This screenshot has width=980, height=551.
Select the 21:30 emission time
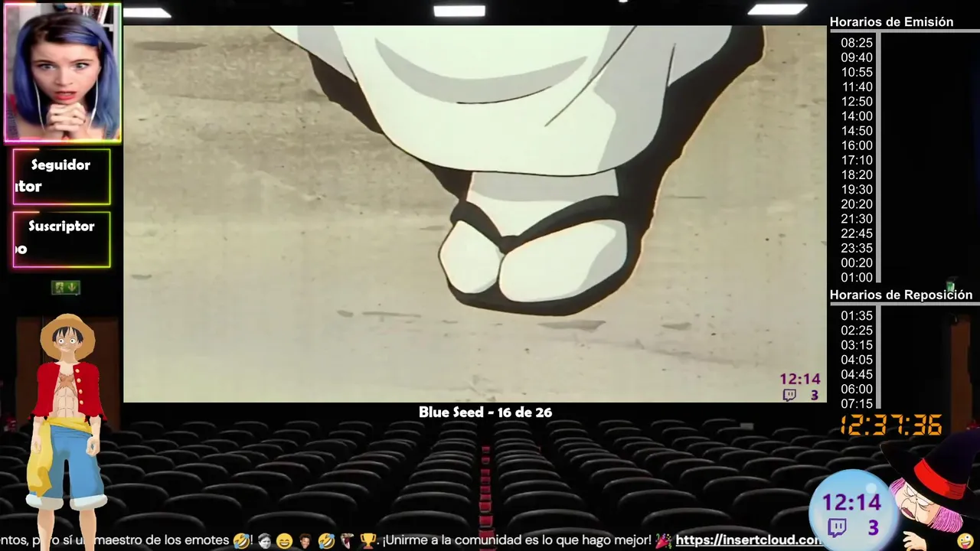(x=857, y=219)
